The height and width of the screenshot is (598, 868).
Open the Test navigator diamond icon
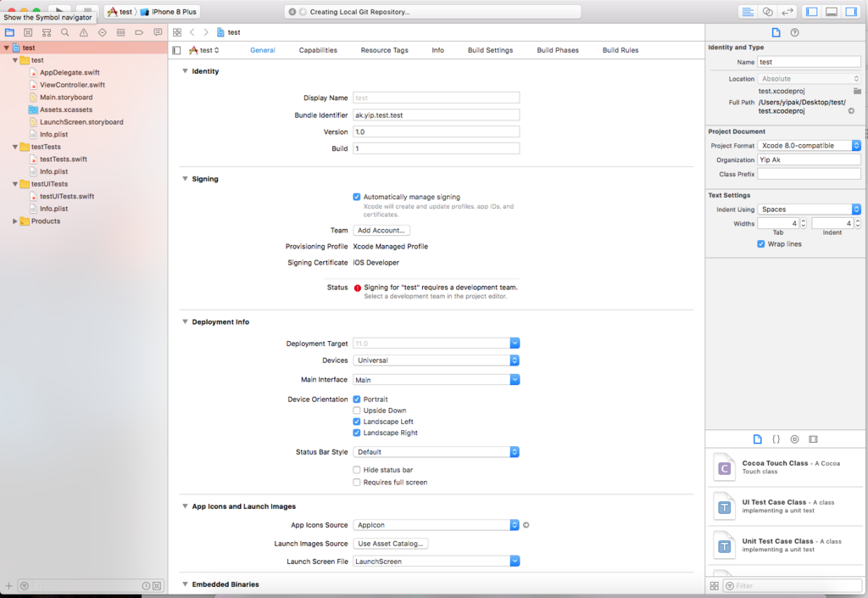(x=103, y=33)
